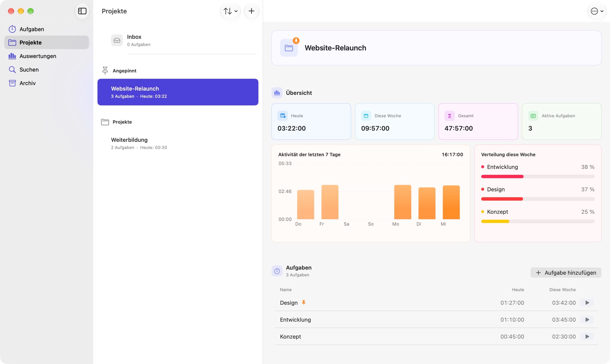Start timer for the Design task

[587, 303]
